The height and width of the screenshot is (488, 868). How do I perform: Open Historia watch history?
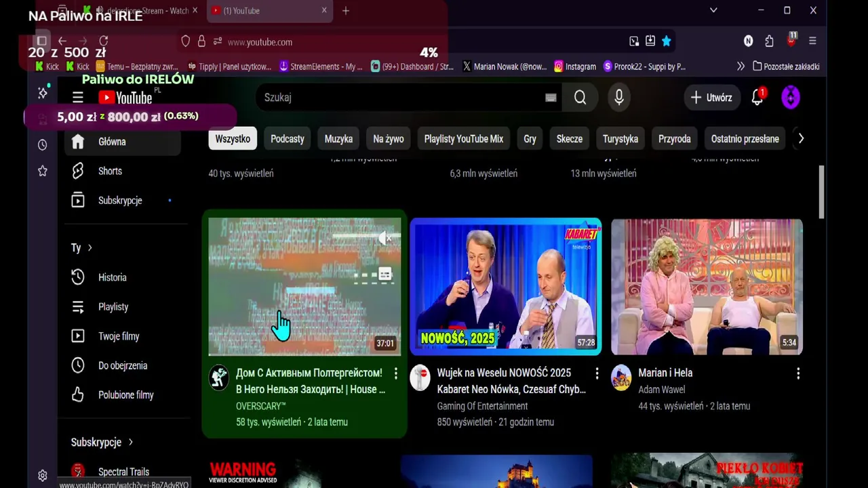(x=122, y=277)
